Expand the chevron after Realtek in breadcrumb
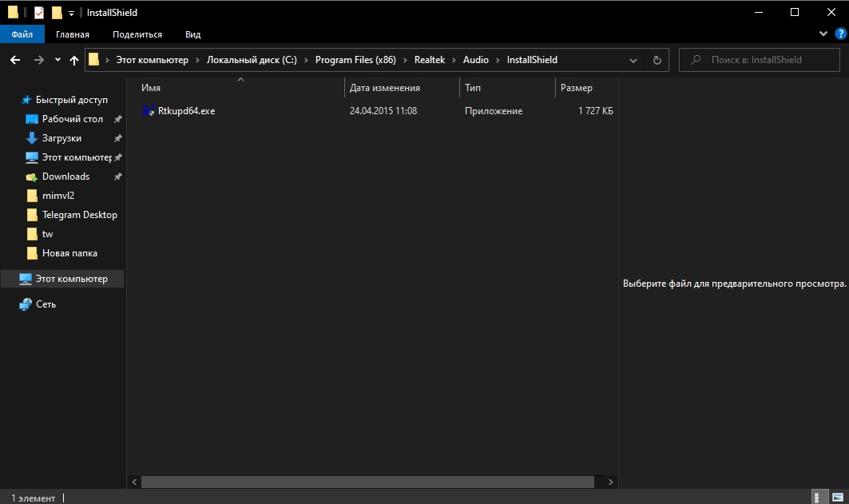Viewport: 849px width, 504px height. (454, 60)
